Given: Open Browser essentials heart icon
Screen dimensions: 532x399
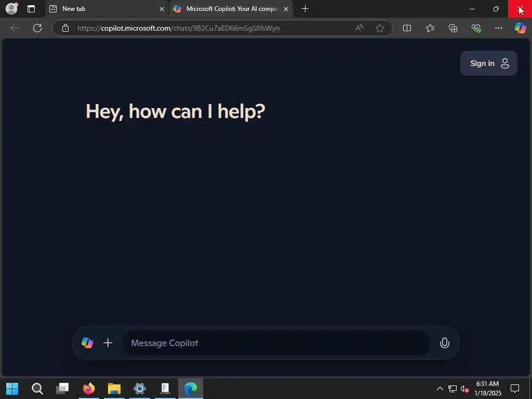Looking at the screenshot, I should (476, 28).
